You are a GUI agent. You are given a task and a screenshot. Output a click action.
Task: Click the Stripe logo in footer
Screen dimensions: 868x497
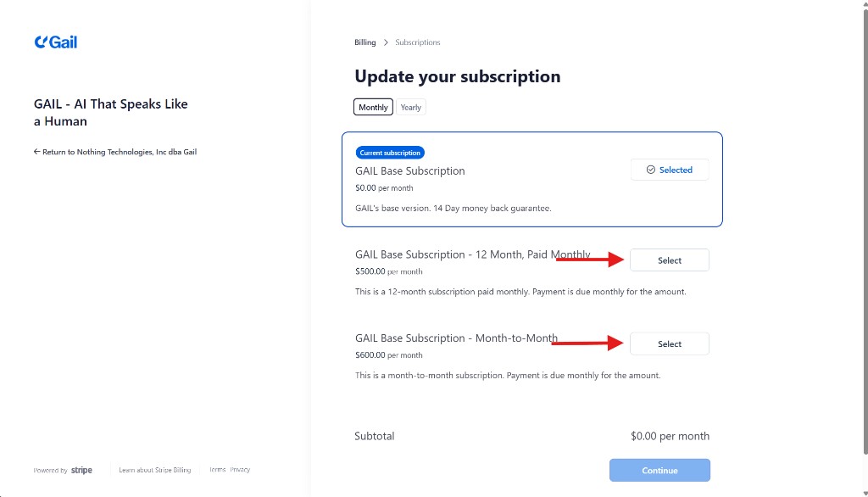click(81, 470)
